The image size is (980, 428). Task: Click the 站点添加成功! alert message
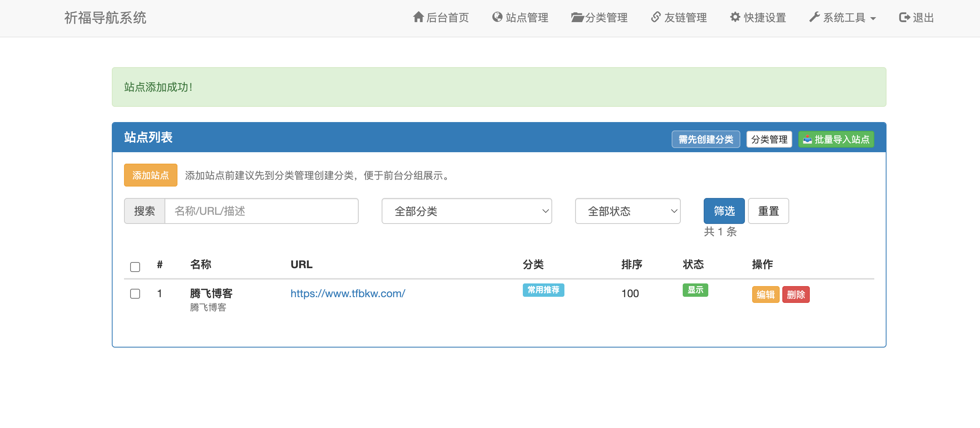pos(158,87)
